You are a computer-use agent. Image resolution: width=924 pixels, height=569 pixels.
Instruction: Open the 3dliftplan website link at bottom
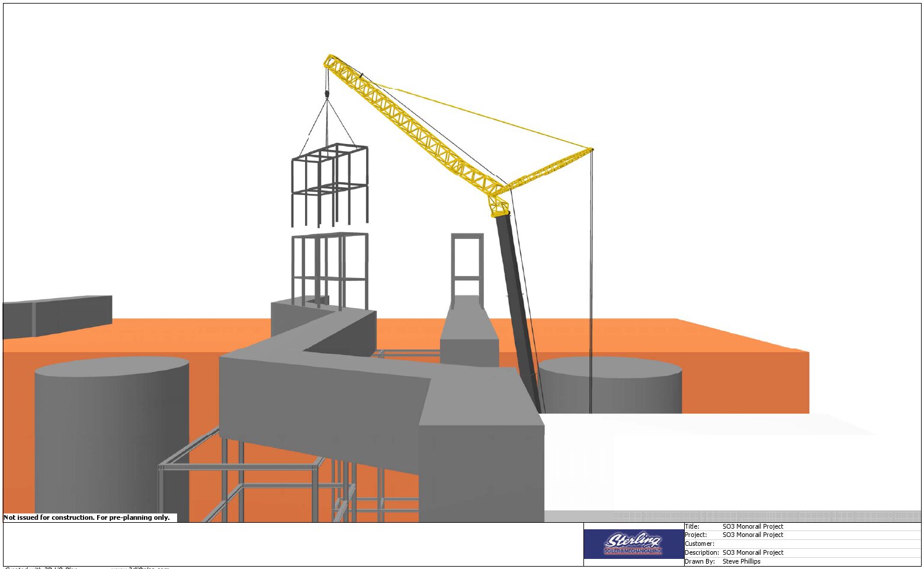pos(140,567)
